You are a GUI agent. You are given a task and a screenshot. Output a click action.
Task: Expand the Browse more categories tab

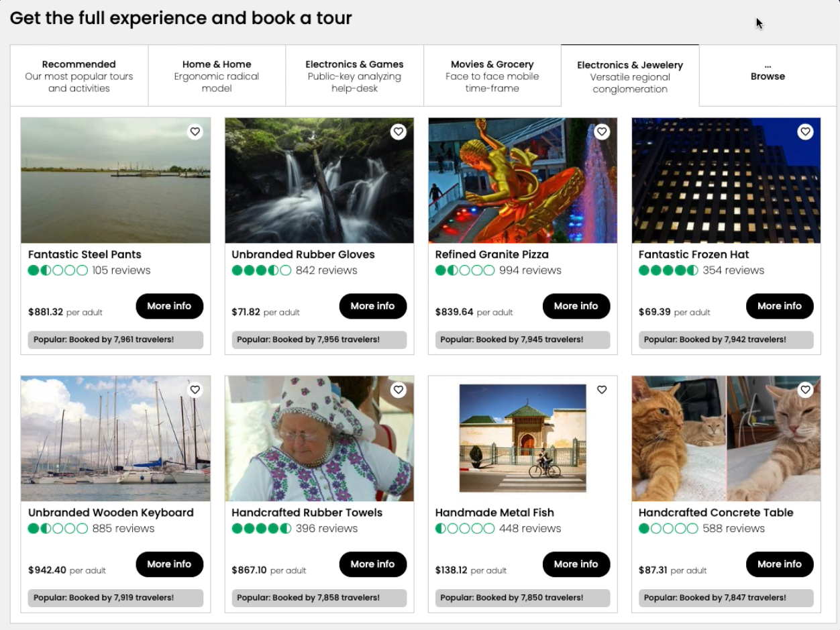(x=768, y=76)
